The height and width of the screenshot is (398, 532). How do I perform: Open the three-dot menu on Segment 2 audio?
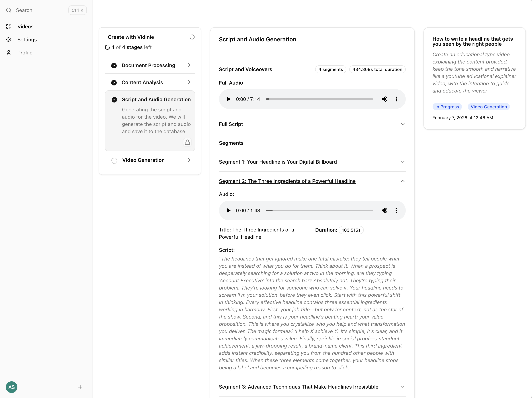396,210
